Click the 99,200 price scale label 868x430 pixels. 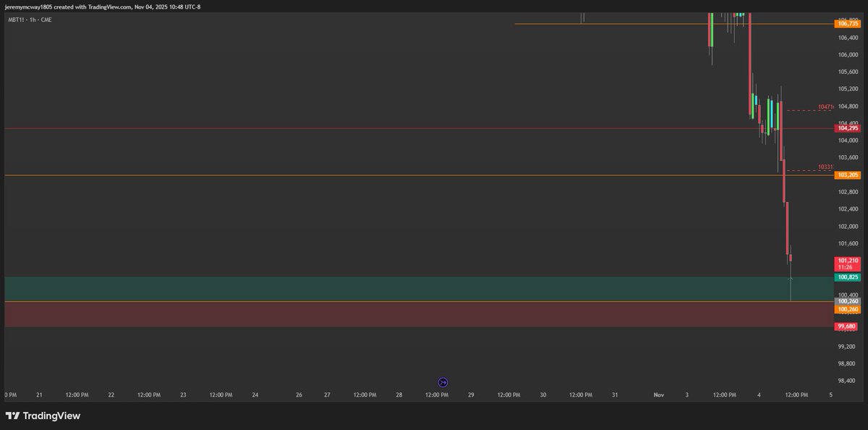848,347
